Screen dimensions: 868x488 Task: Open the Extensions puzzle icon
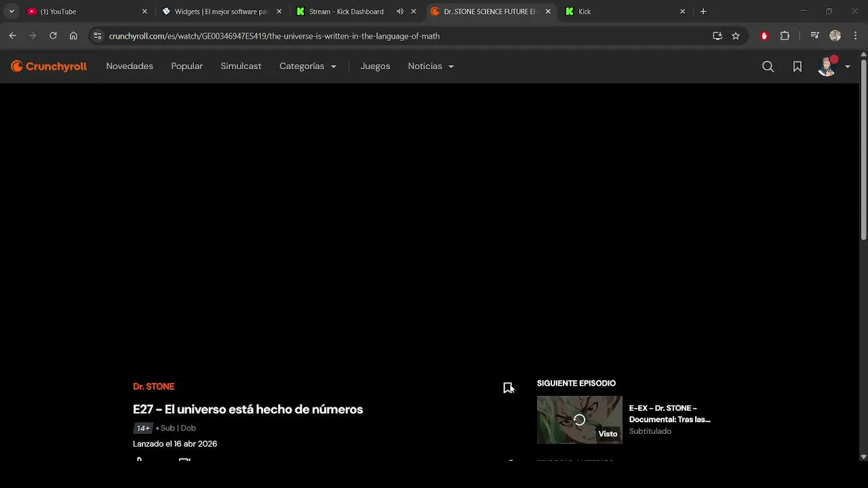785,36
